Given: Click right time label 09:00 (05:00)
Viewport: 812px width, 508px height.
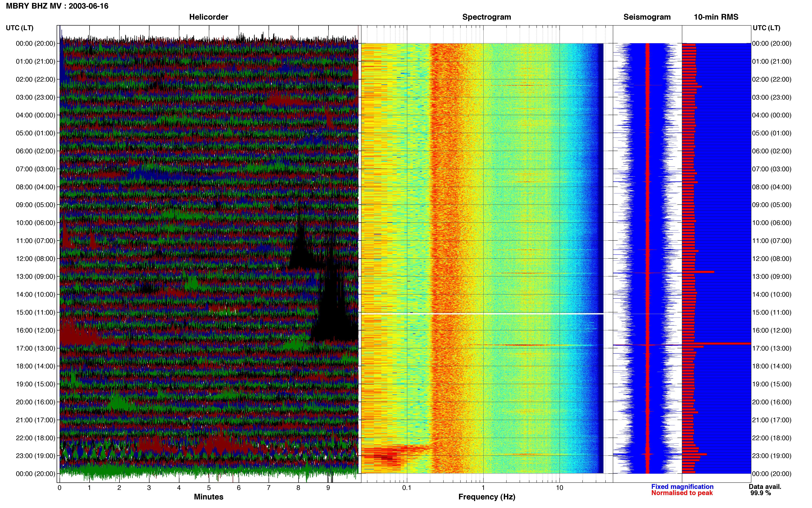Looking at the screenshot, I should [x=772, y=205].
